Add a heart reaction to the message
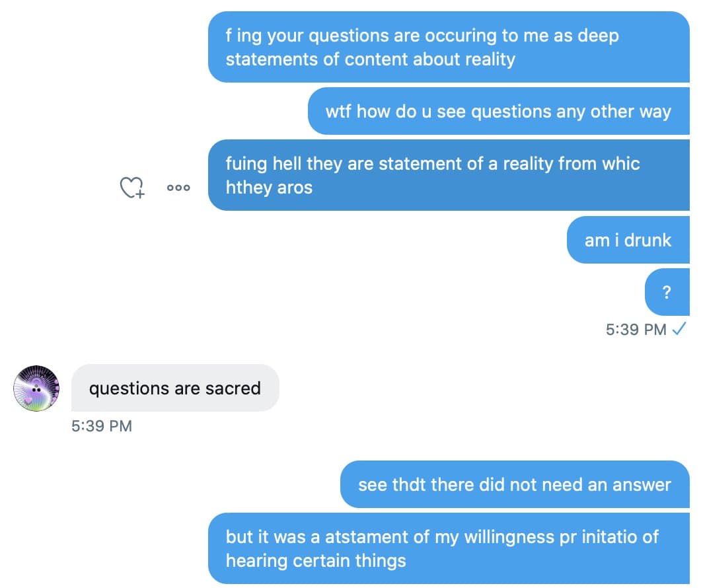This screenshot has width=703, height=588. pyautogui.click(x=131, y=188)
